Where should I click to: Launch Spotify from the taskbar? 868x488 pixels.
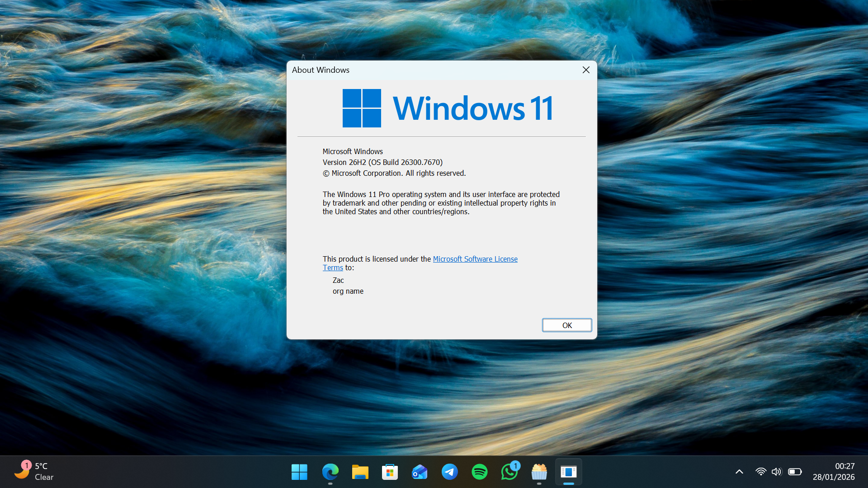point(480,471)
